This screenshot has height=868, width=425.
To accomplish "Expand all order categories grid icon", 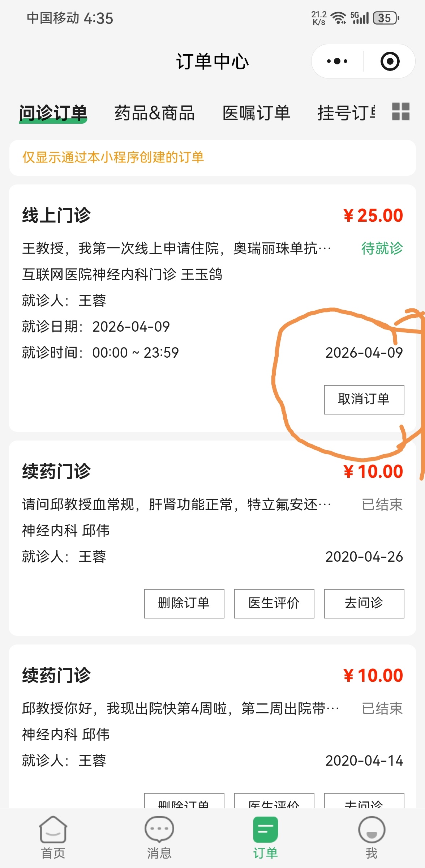I will pos(400,111).
